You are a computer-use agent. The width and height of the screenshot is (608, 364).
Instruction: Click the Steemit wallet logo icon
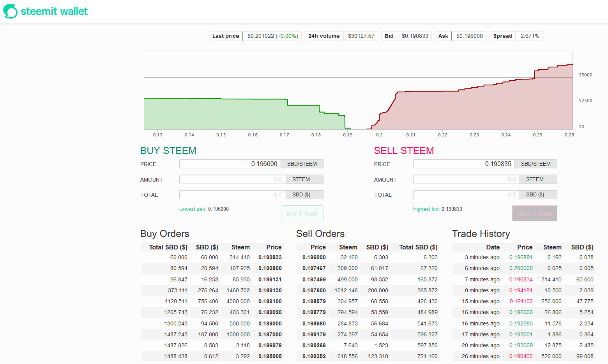point(11,11)
